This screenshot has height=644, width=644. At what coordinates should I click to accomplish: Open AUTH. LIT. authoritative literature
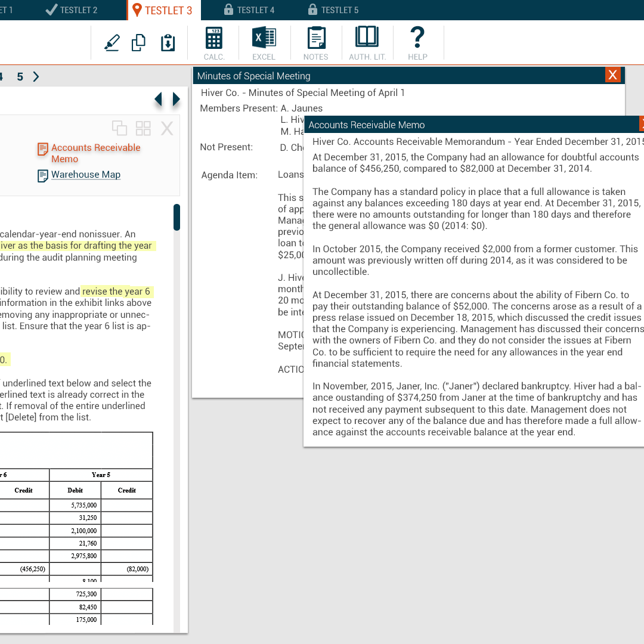(x=367, y=43)
